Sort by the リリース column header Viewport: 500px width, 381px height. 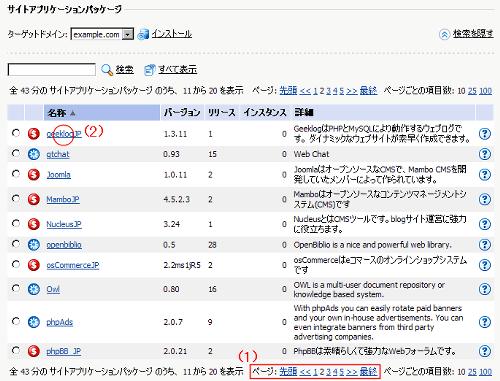(222, 113)
